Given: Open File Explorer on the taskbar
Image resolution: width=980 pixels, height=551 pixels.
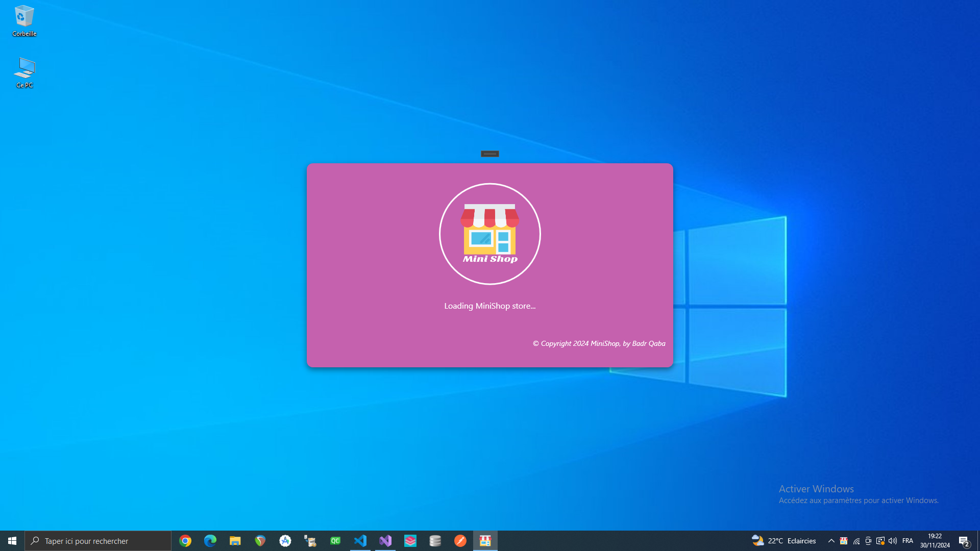Looking at the screenshot, I should point(235,540).
